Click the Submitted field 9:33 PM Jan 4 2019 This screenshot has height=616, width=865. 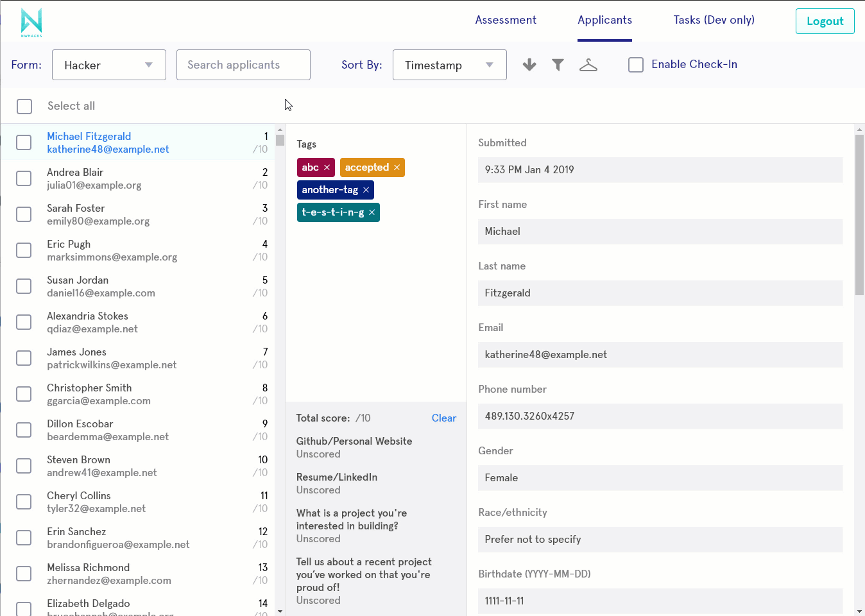tap(660, 170)
